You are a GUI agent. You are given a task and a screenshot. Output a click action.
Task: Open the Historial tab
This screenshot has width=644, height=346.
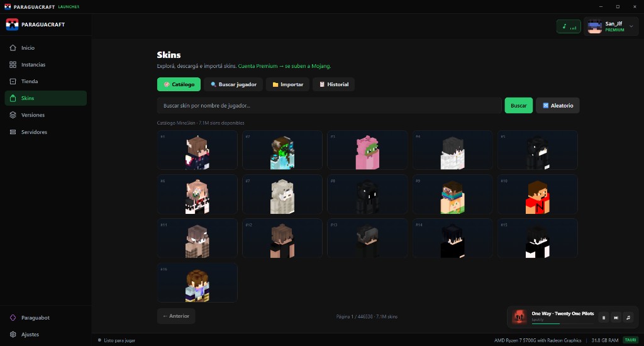333,84
